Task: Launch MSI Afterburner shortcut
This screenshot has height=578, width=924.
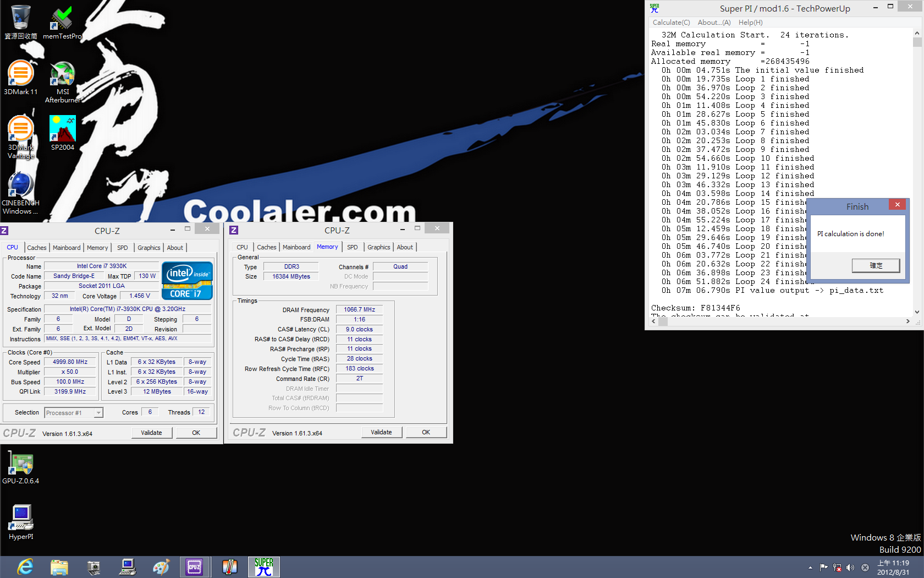Action: [63, 81]
